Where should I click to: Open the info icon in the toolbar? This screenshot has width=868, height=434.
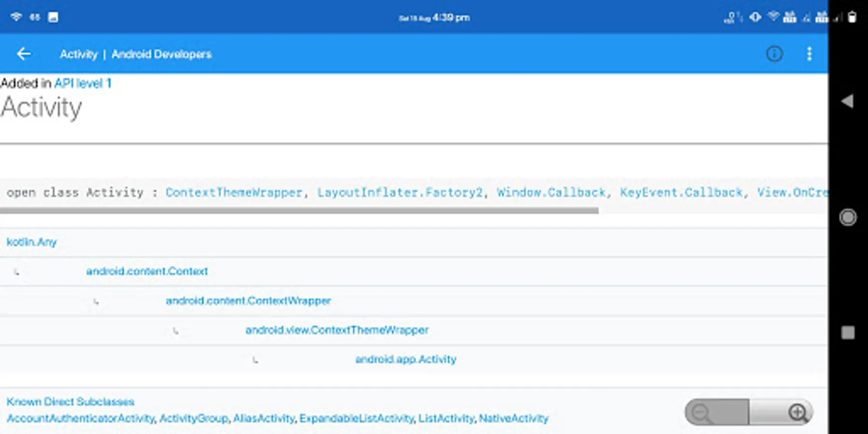(774, 54)
